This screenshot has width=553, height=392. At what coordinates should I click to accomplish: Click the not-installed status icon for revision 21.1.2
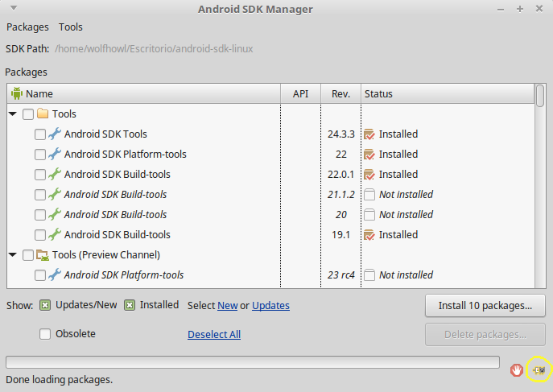tap(369, 195)
